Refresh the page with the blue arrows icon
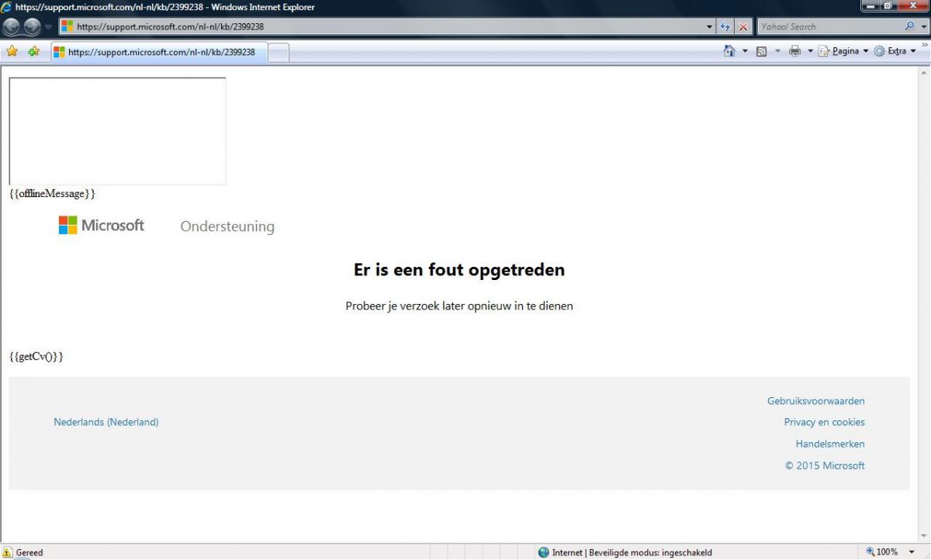931x560 pixels. coord(725,26)
